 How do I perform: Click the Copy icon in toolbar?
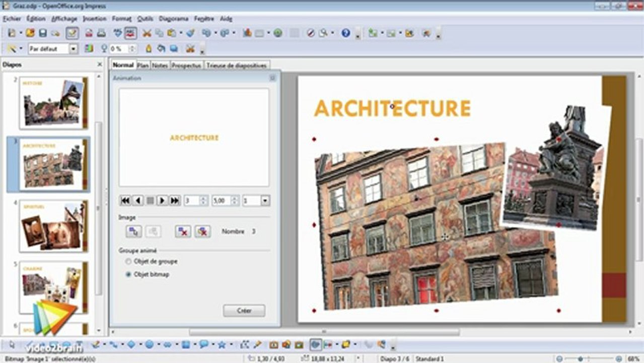[159, 33]
